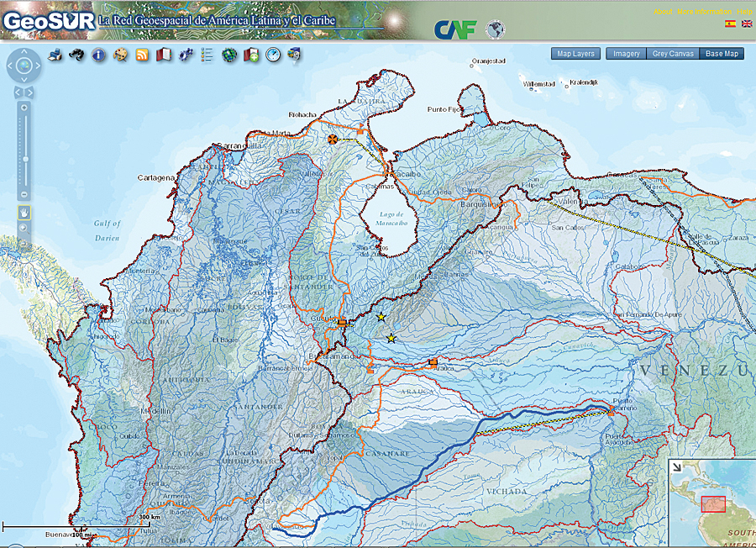Click the VICHADA region label
Image resolution: width=756 pixels, height=548 pixels.
pyautogui.click(x=507, y=492)
